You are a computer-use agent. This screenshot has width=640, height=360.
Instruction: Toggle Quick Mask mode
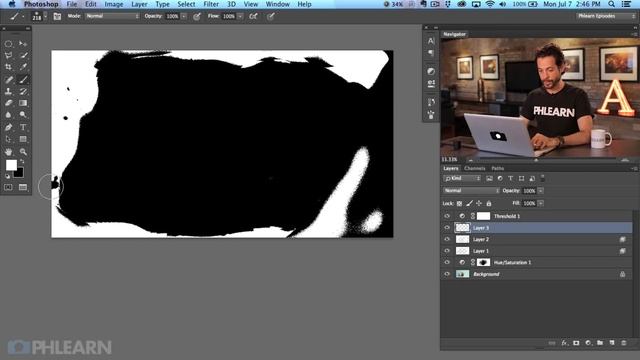[x=8, y=187]
